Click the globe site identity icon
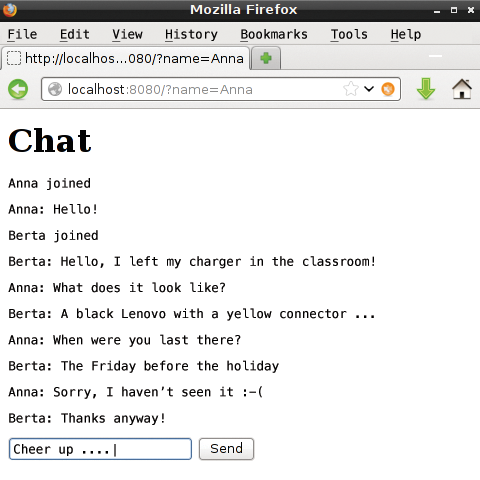Image resolution: width=480 pixels, height=480 pixels. 55,89
